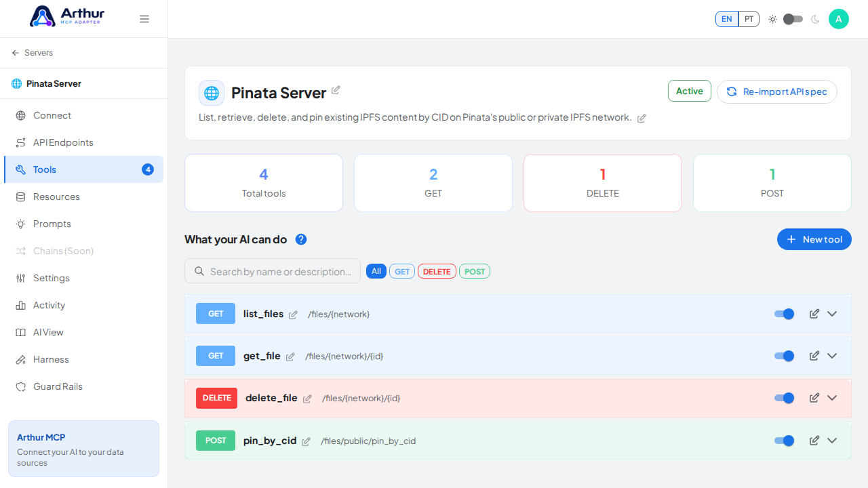
Task: Open API Endpoints in the sidebar
Action: (84, 142)
